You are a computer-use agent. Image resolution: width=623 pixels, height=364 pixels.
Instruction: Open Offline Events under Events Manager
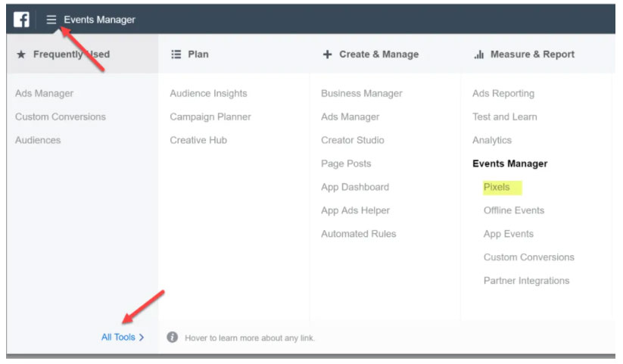[x=513, y=210]
